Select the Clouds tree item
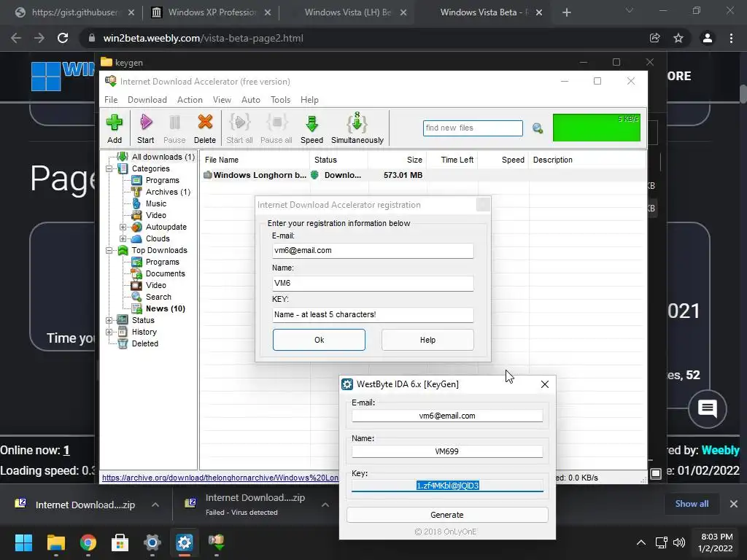747x560 pixels. point(158,238)
